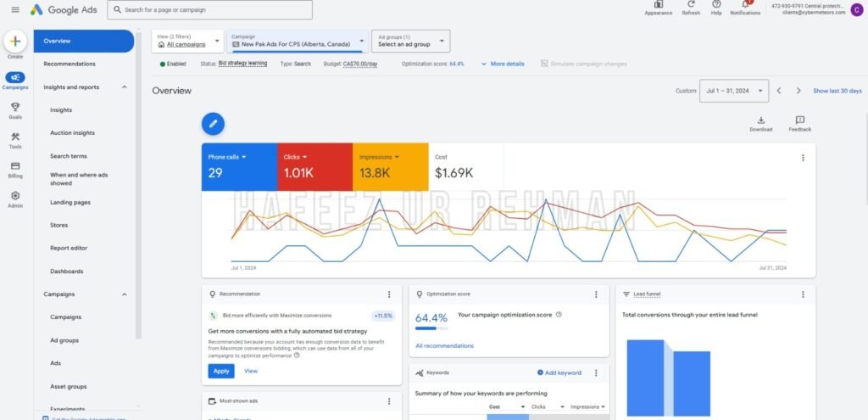
Task: Collapse the Campaigns sidebar section
Action: tap(124, 294)
